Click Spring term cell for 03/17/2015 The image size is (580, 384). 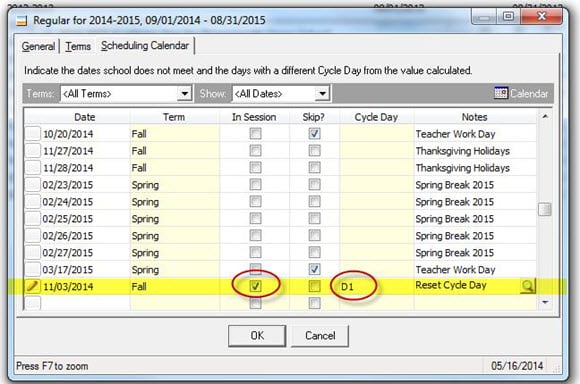coord(175,270)
